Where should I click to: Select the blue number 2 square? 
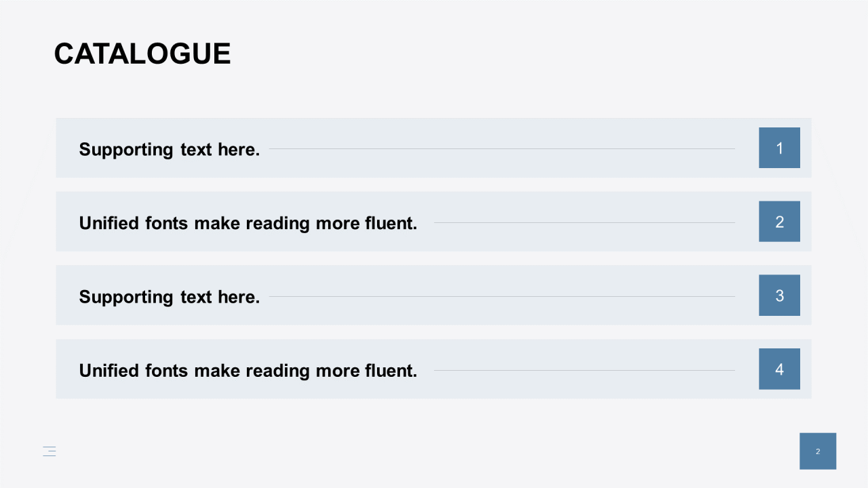779,222
